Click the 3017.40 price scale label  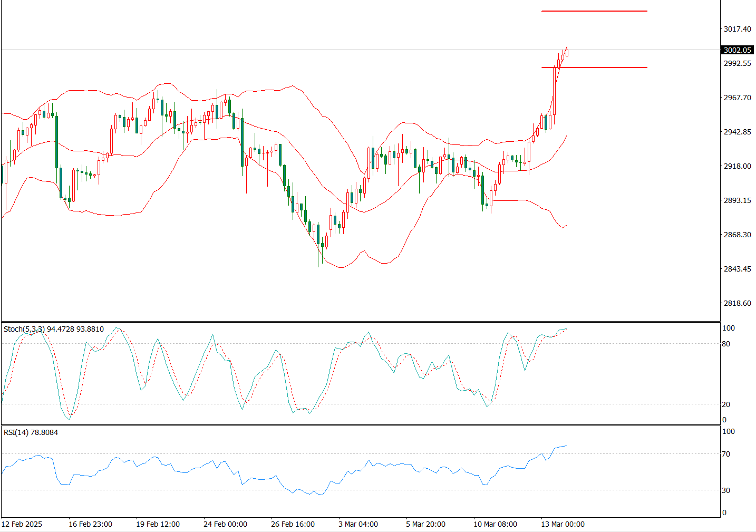(x=737, y=29)
